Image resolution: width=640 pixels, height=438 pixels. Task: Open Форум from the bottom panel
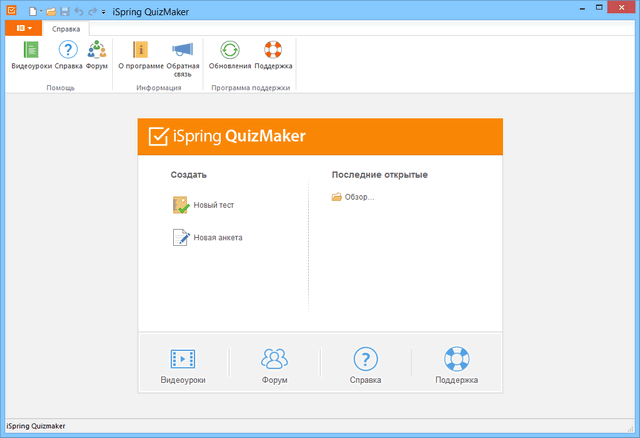[x=274, y=366]
